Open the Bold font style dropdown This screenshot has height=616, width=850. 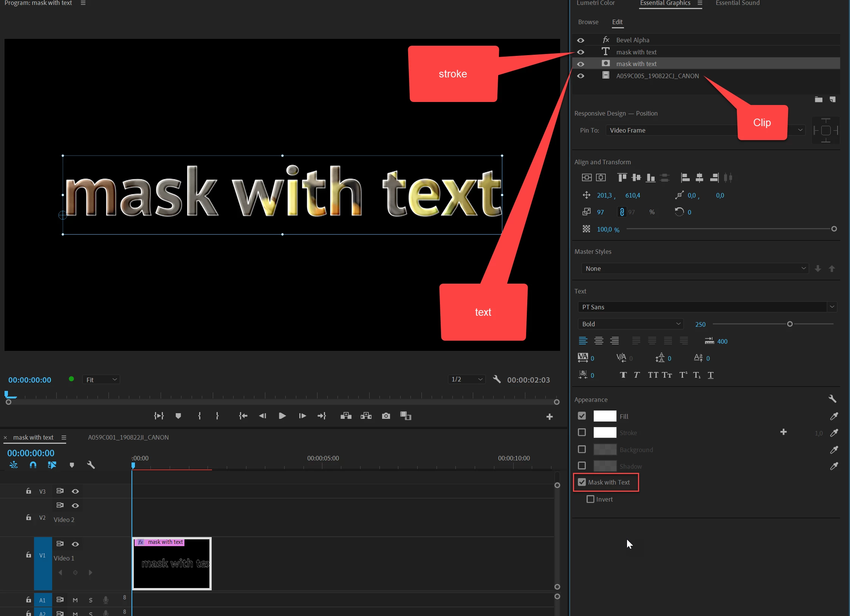(x=630, y=324)
